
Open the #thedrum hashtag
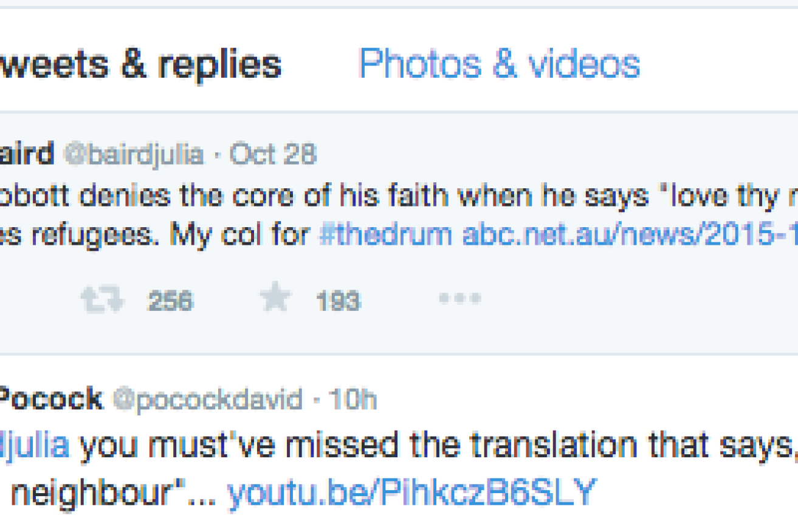pos(386,234)
